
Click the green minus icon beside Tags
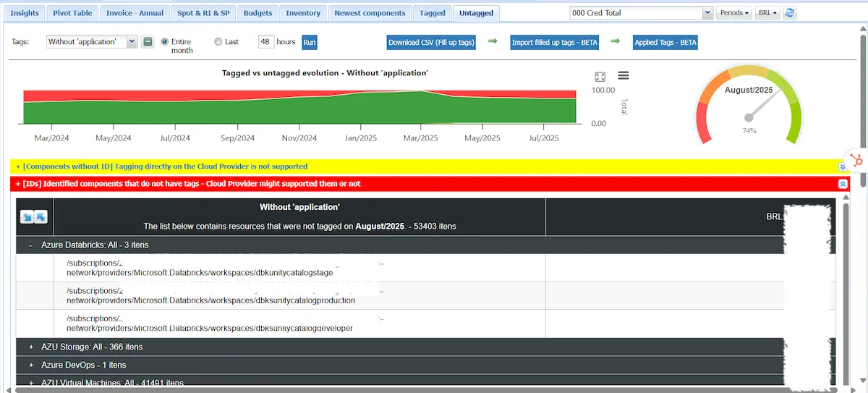(148, 42)
